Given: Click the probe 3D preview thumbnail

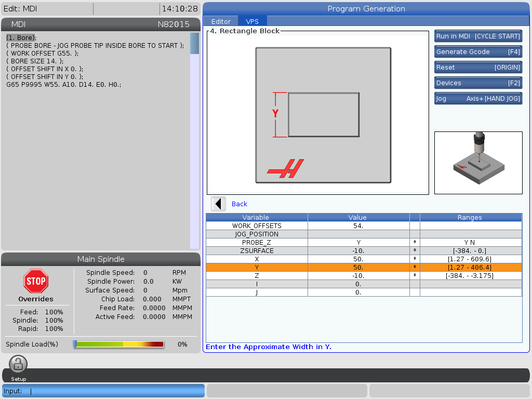Looking at the screenshot, I should click(478, 163).
